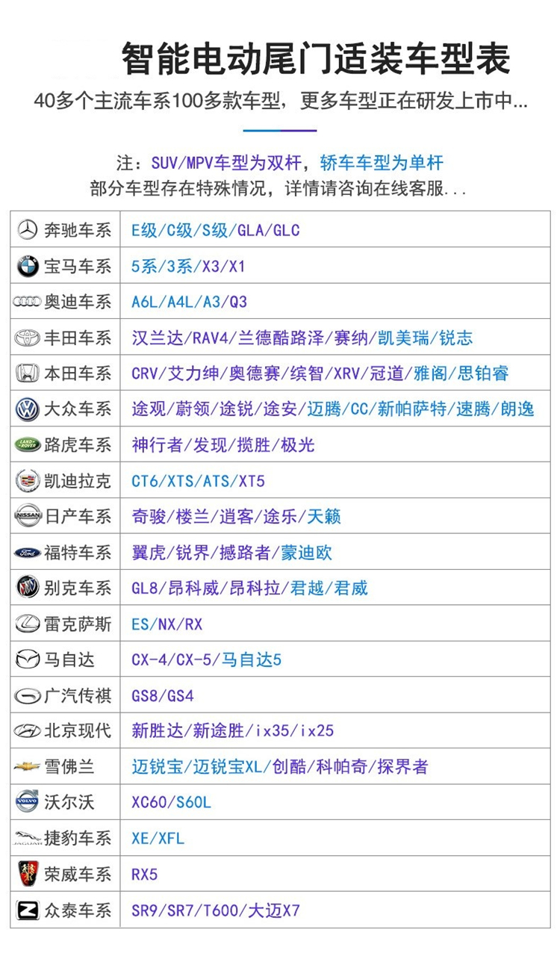
Task: Select the 奥迪车系 brand label
Action: click(77, 302)
